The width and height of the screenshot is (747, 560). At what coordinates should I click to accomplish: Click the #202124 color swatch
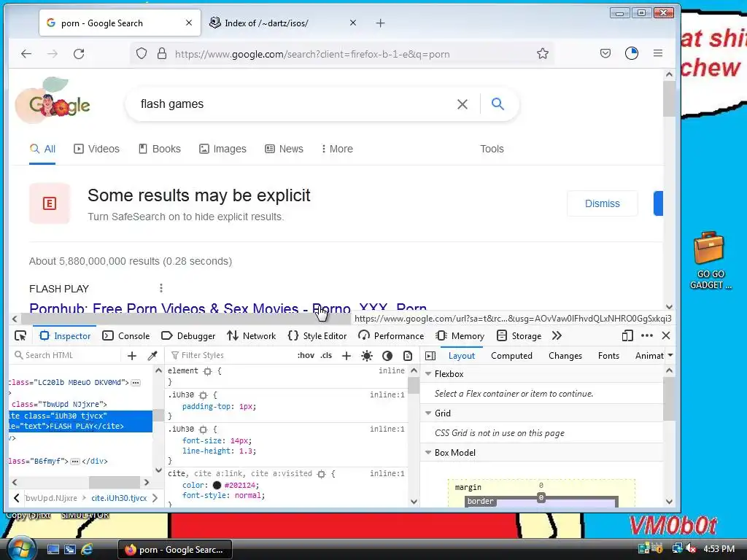coord(217,485)
